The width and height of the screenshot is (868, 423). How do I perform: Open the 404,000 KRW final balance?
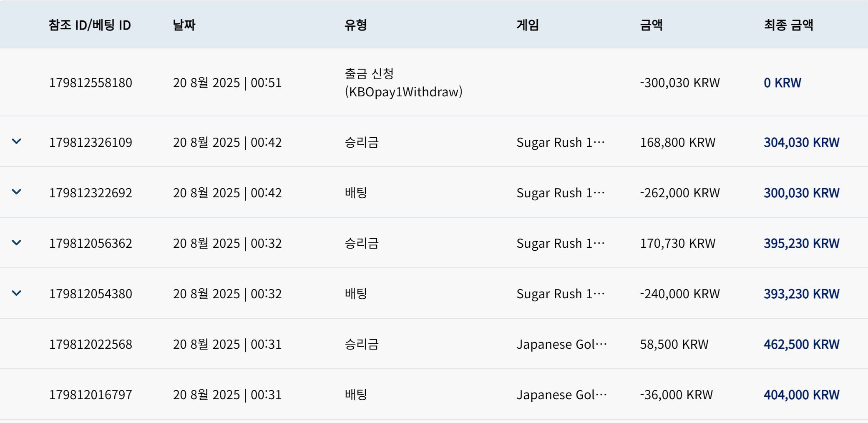(801, 395)
